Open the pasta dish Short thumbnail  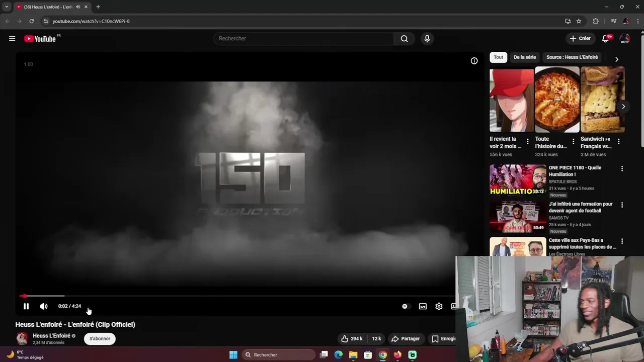(557, 100)
